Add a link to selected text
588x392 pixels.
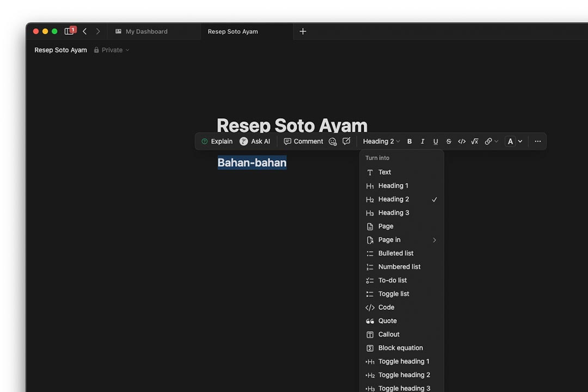(x=488, y=142)
